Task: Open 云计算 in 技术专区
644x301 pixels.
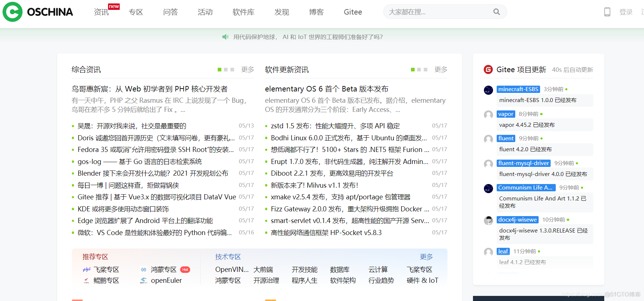Action: (378, 270)
